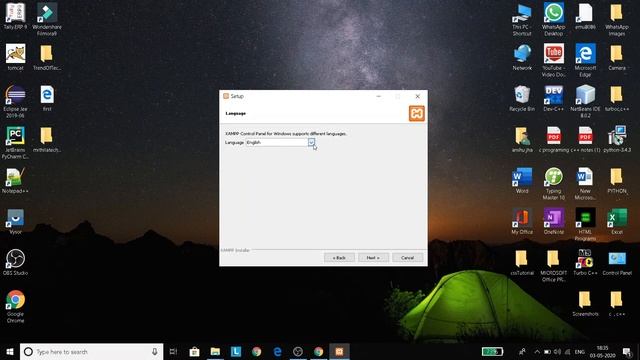Image resolution: width=640 pixels, height=360 pixels.
Task: Open the Language dropdown arrow in Setup
Action: [311, 142]
